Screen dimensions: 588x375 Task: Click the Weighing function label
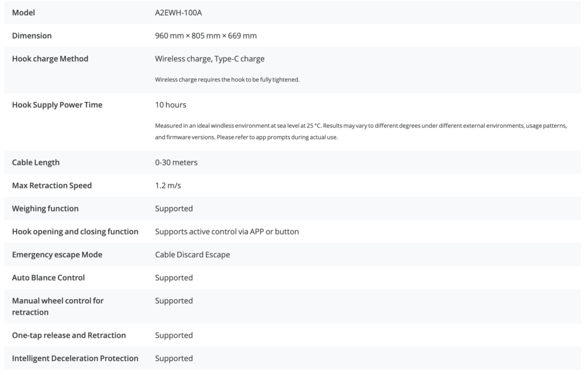tap(45, 208)
